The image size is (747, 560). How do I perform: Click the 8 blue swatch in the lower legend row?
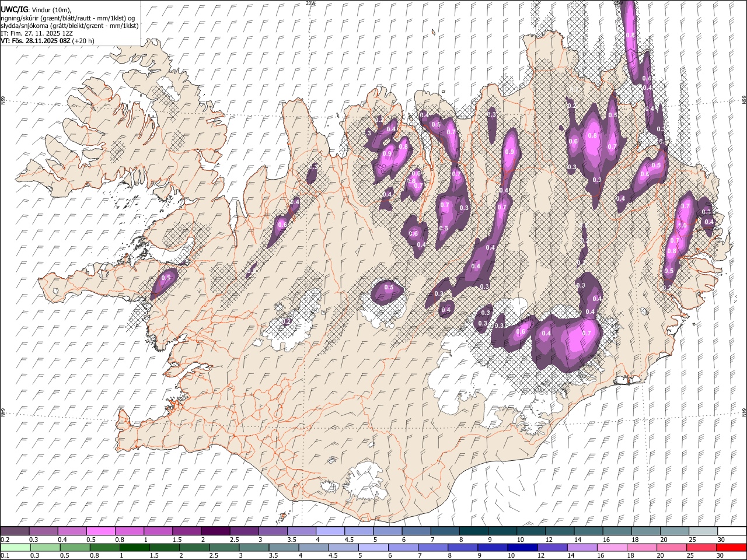coord(463,547)
